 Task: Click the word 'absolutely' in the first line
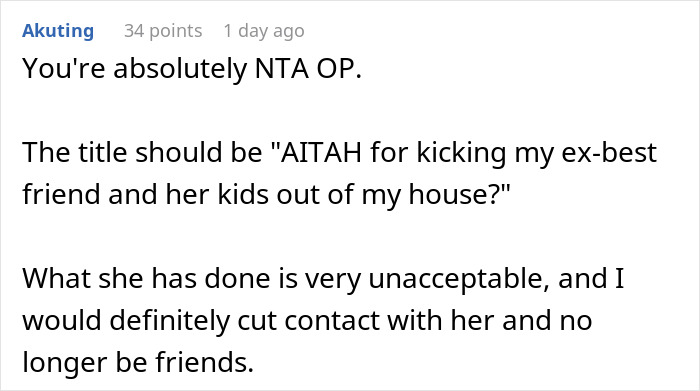180,69
